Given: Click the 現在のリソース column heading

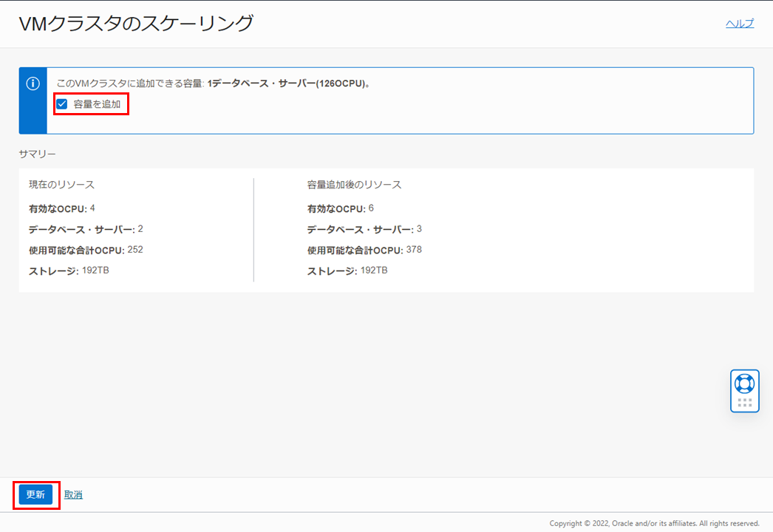Looking at the screenshot, I should [x=61, y=184].
